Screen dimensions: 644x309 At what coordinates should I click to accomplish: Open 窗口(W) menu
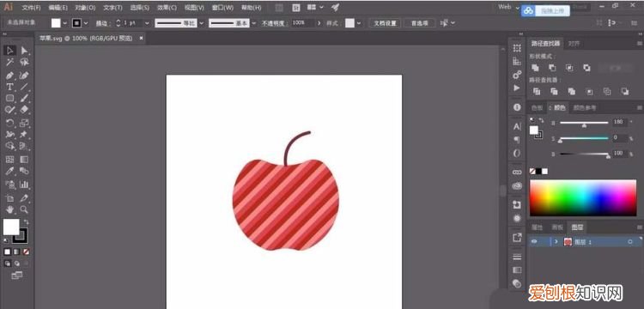222,8
